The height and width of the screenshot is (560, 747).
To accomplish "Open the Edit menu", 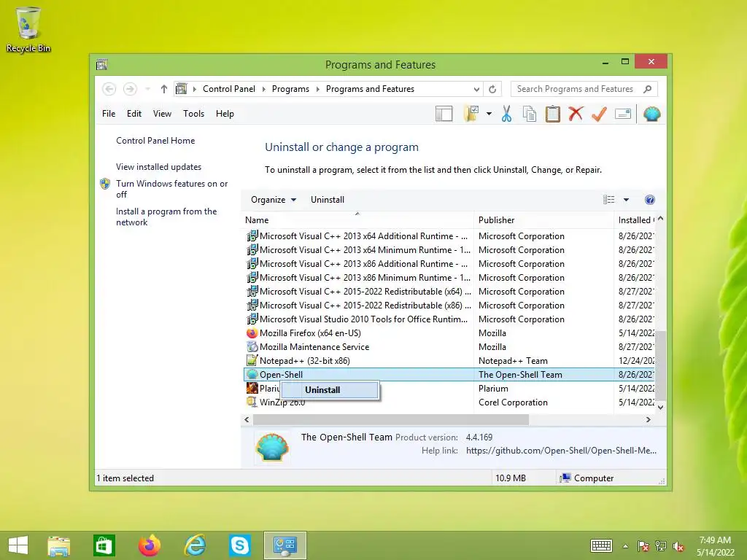I will (x=134, y=114).
